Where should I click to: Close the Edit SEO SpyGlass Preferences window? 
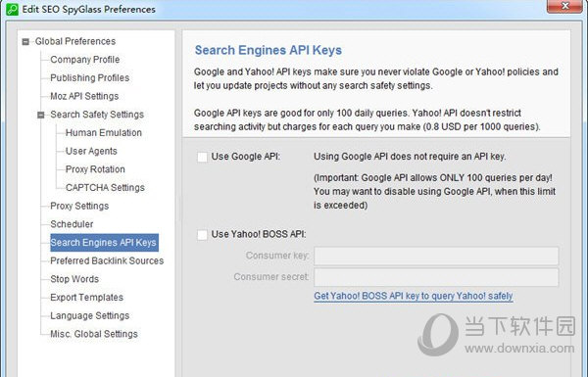[x=565, y=6]
